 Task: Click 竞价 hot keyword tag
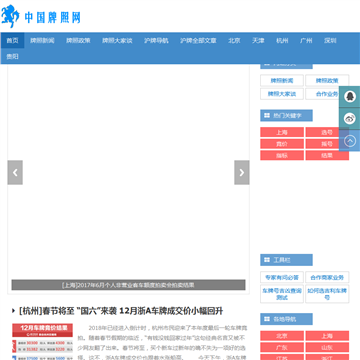tap(282, 144)
